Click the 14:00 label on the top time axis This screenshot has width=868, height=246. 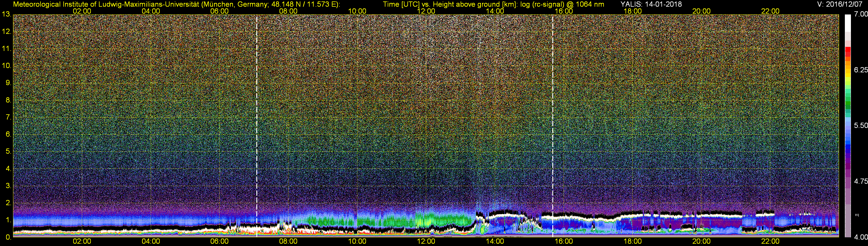pos(495,11)
